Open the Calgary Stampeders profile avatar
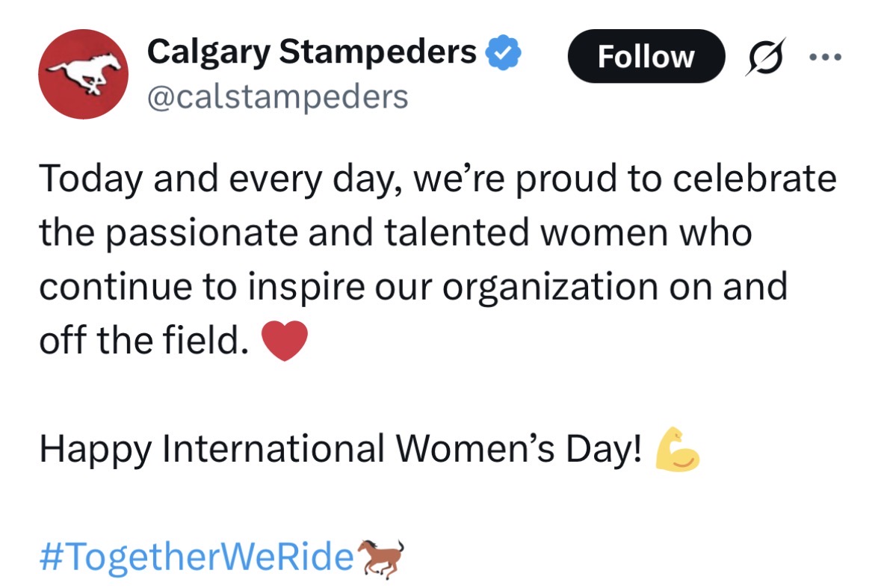Viewport: 881px width, 588px height. [x=83, y=74]
